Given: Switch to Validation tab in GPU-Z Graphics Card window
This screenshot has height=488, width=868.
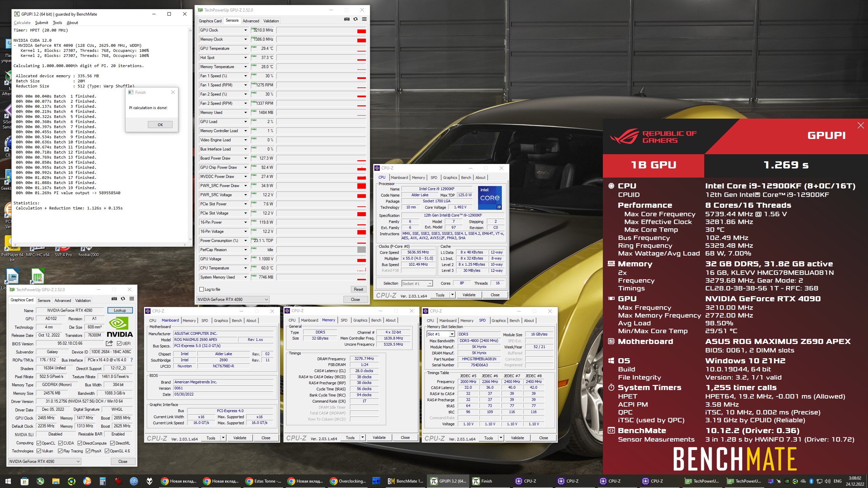Looking at the screenshot, I should (x=83, y=300).
